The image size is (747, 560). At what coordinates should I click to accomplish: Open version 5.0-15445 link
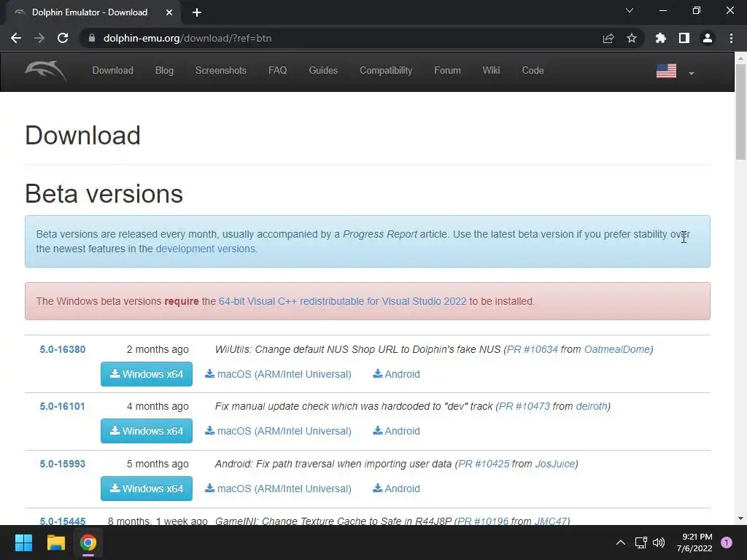click(63, 521)
